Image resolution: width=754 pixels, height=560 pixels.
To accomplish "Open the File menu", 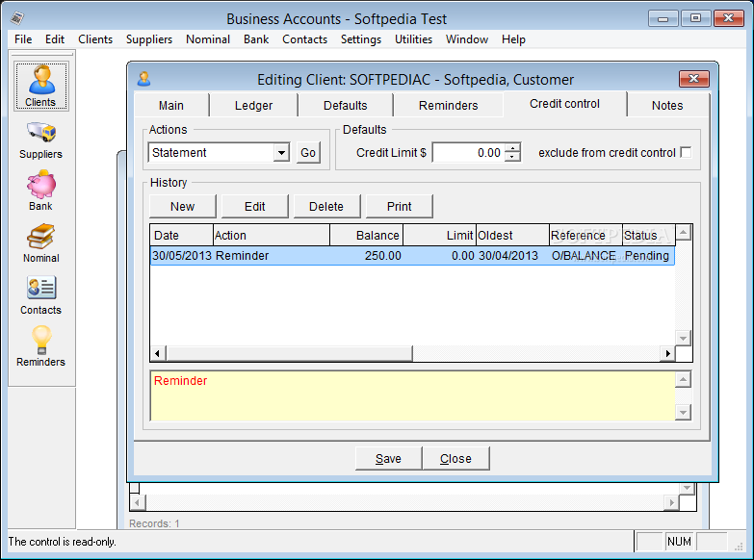I will pyautogui.click(x=23, y=39).
